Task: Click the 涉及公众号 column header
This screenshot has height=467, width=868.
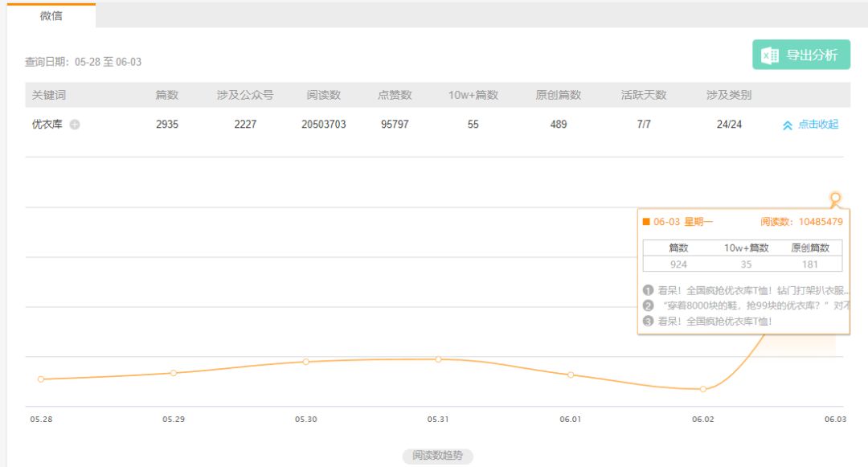Action: pos(245,95)
